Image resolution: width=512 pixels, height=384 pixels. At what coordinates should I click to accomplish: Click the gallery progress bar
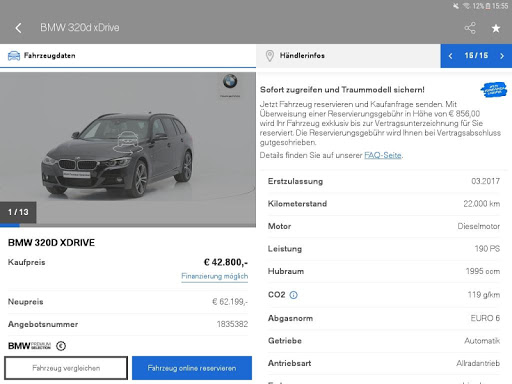(x=128, y=226)
